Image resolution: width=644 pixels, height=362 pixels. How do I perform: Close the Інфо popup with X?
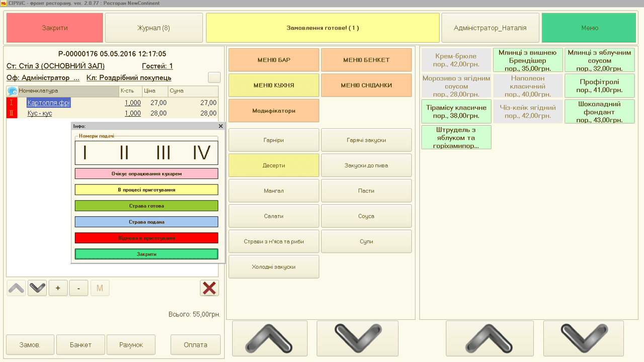[220, 126]
